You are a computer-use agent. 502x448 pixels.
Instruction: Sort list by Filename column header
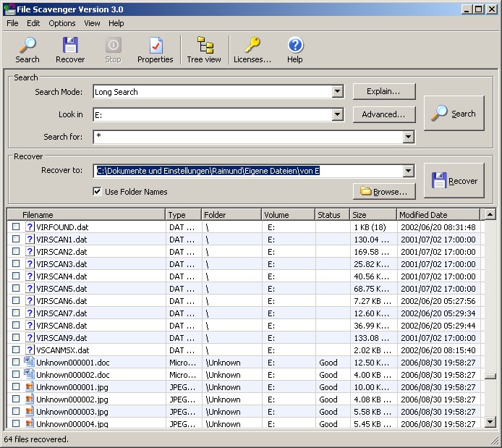tap(86, 214)
